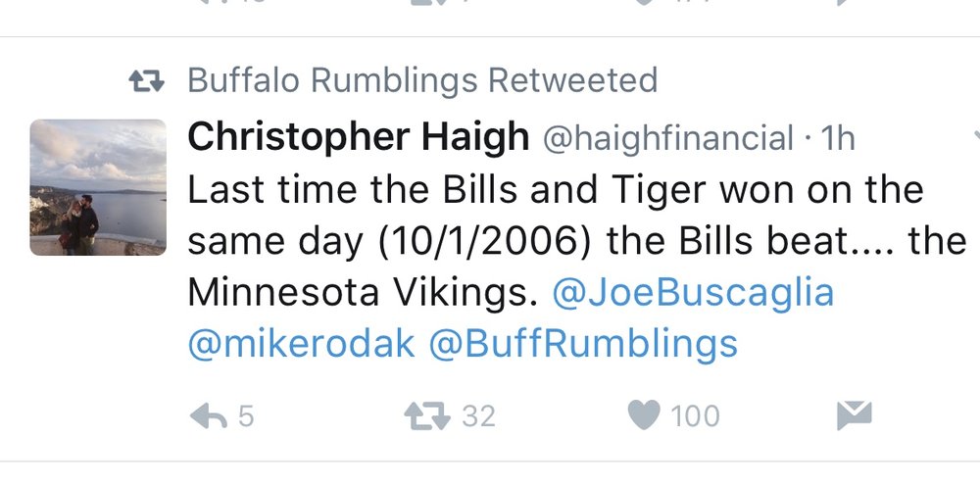Share tweet via the envelope message icon
The height and width of the screenshot is (485, 980).
854,415
